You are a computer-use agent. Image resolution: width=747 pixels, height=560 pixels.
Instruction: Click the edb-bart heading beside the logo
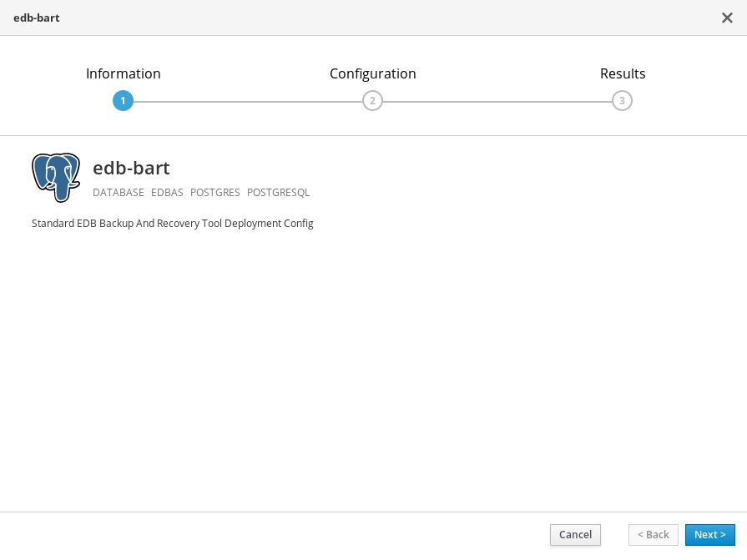[131, 168]
